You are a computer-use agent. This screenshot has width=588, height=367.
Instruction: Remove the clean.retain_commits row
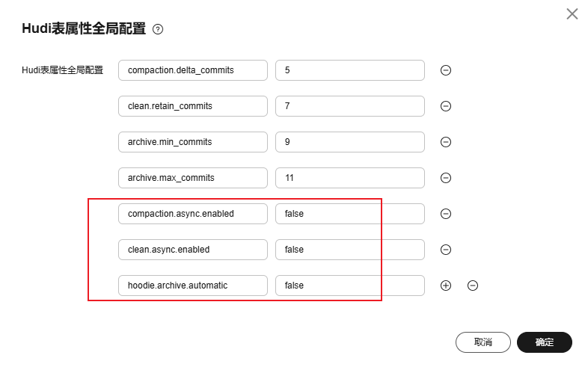(x=446, y=106)
